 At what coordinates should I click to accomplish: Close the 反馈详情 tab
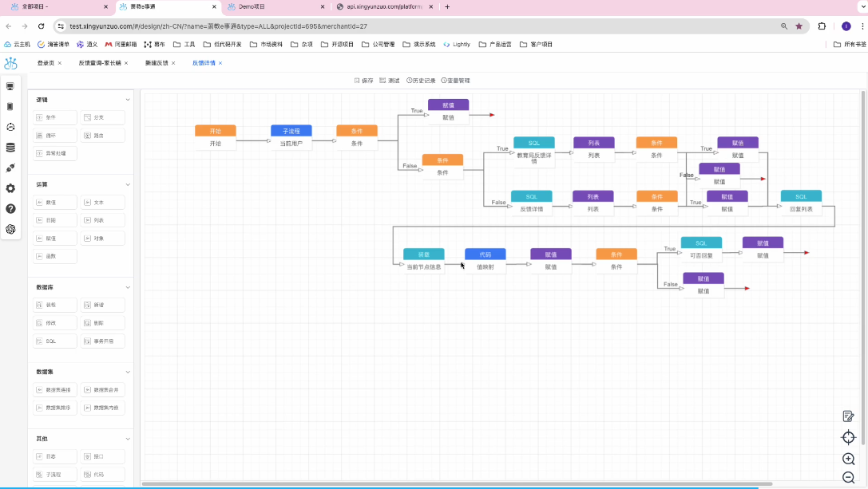pyautogui.click(x=220, y=63)
